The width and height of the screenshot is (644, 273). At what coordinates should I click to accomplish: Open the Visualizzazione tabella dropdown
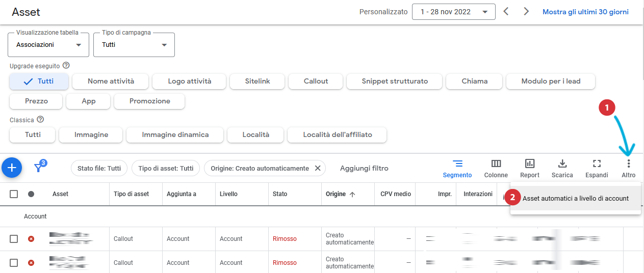(x=48, y=45)
